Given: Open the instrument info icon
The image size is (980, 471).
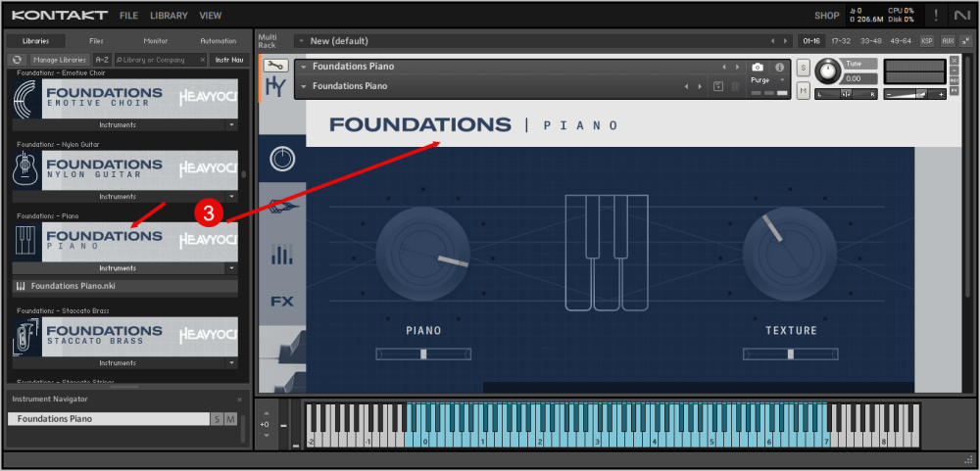Looking at the screenshot, I should [779, 67].
